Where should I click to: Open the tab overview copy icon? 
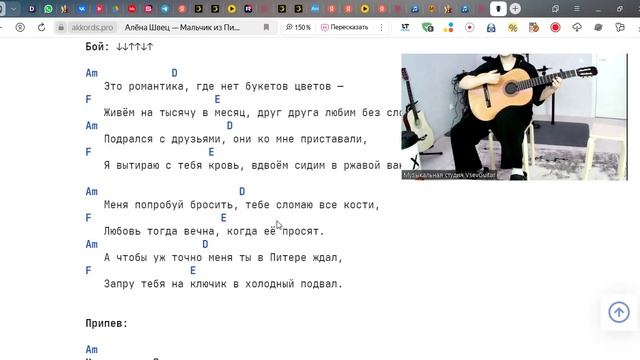point(555,9)
